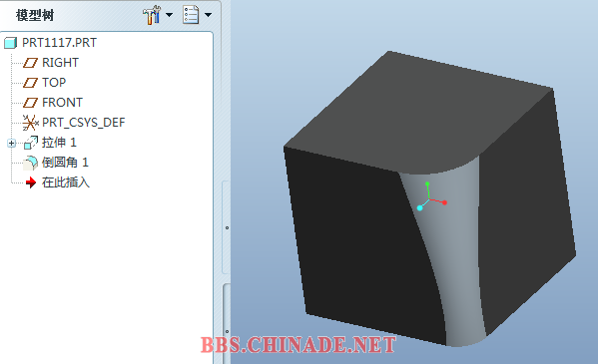Select 倒圆角 1 feature label
The width and height of the screenshot is (598, 364).
coord(65,163)
